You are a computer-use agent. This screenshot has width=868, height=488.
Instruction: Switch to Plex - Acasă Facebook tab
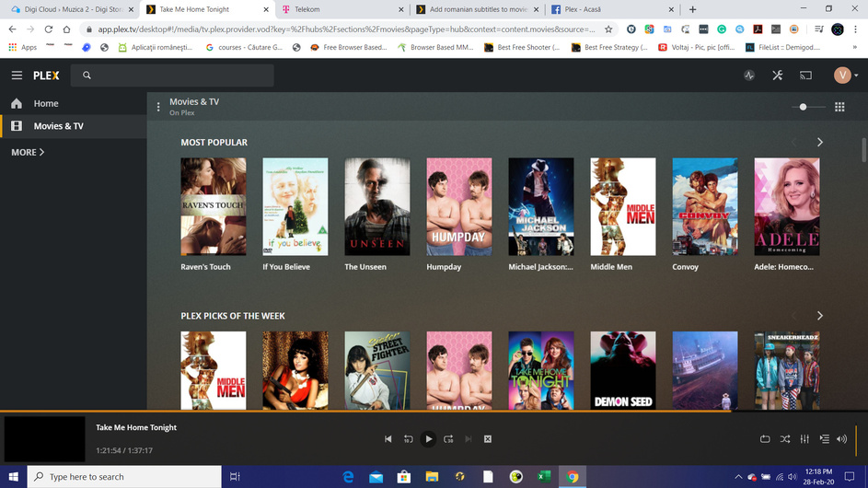(612, 9)
